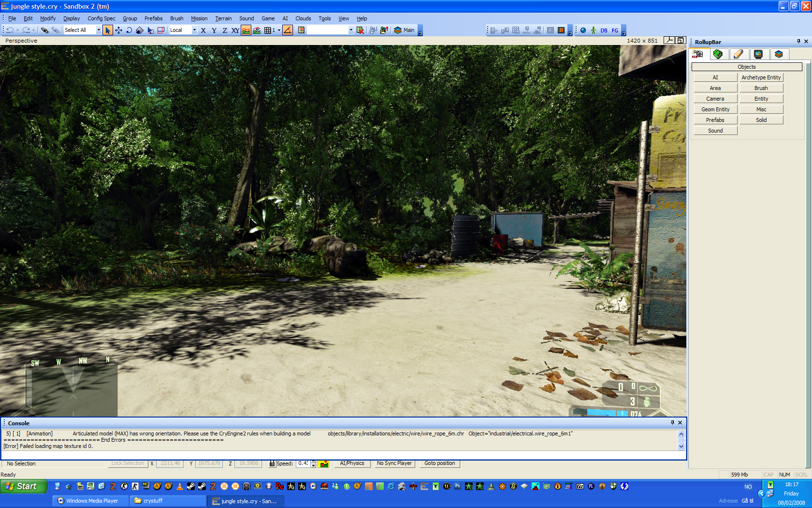Open the named selection combo box
Screen dimensions: 812x508
(x=331, y=30)
